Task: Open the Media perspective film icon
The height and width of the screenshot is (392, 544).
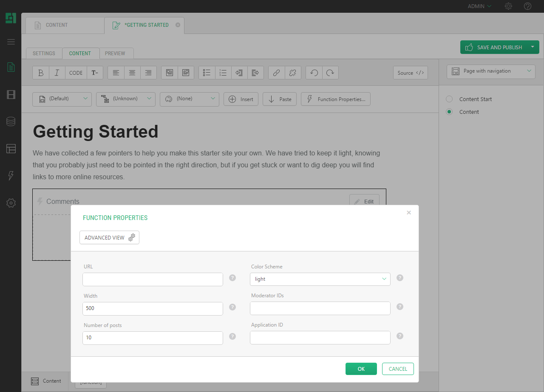Action: coord(11,94)
